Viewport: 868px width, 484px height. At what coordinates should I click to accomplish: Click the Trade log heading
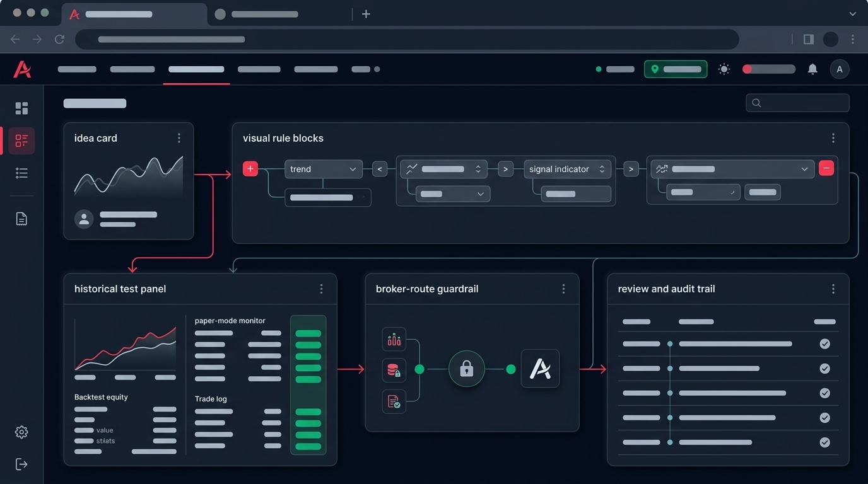pos(211,399)
